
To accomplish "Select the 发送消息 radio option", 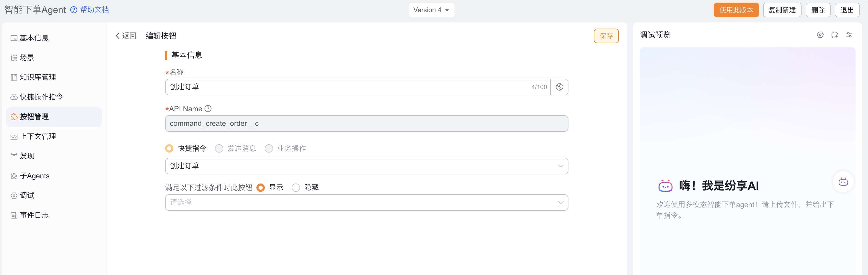I will pyautogui.click(x=219, y=148).
